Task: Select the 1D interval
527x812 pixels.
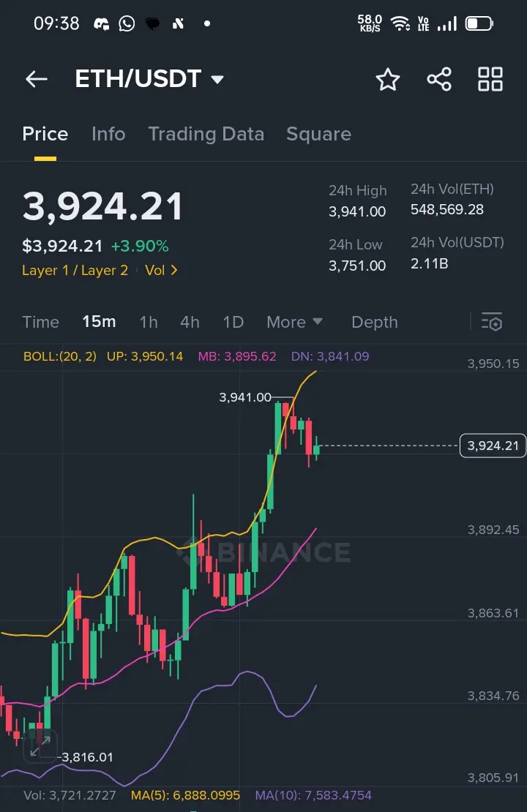Action: (233, 322)
